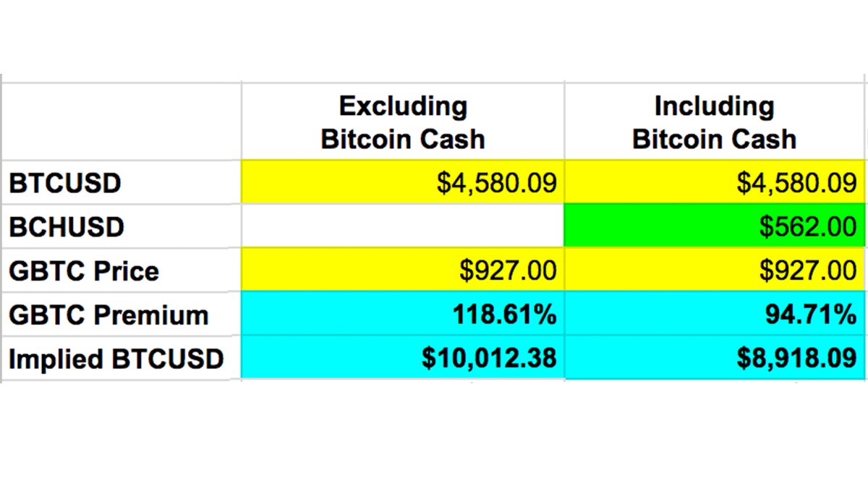
Task: Select BTCUSD value under Including Bitcoin Cash
Action: click(x=715, y=183)
